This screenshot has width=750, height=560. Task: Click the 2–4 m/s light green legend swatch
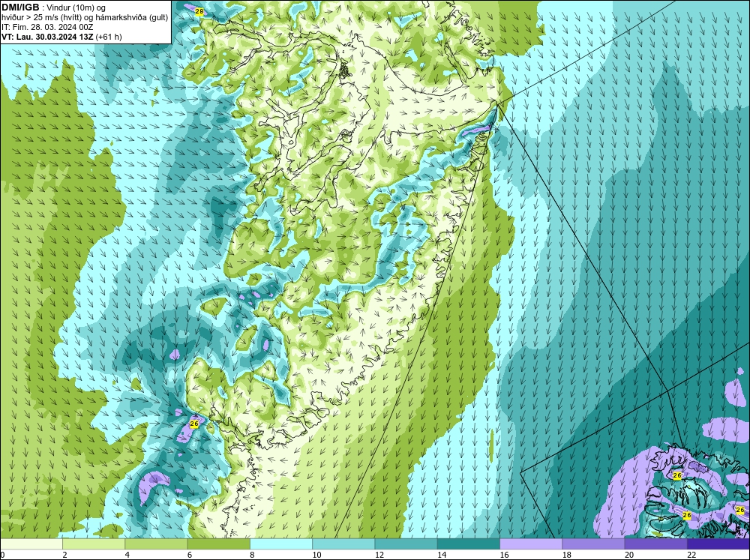(94, 544)
